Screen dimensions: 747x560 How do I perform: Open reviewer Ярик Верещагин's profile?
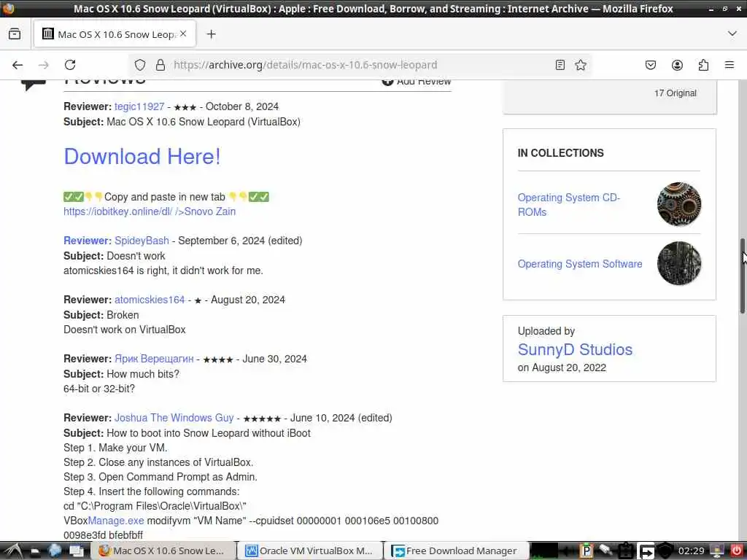[x=154, y=359]
